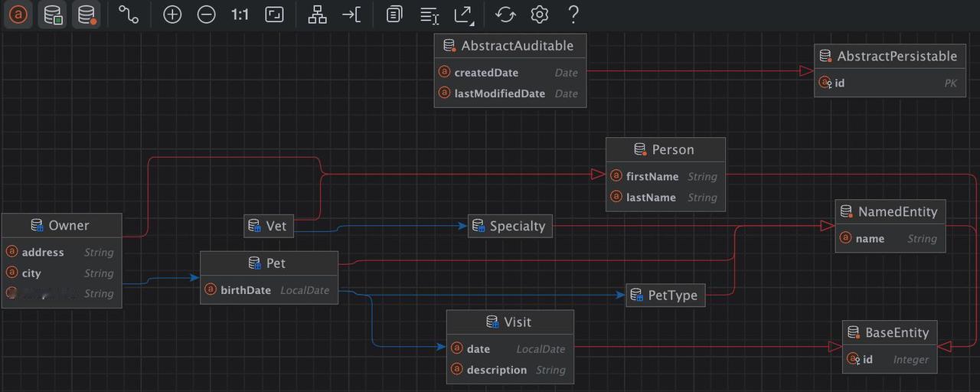The image size is (980, 392).
Task: Click the database icon beside AbstractPersistable
Action: 826,56
